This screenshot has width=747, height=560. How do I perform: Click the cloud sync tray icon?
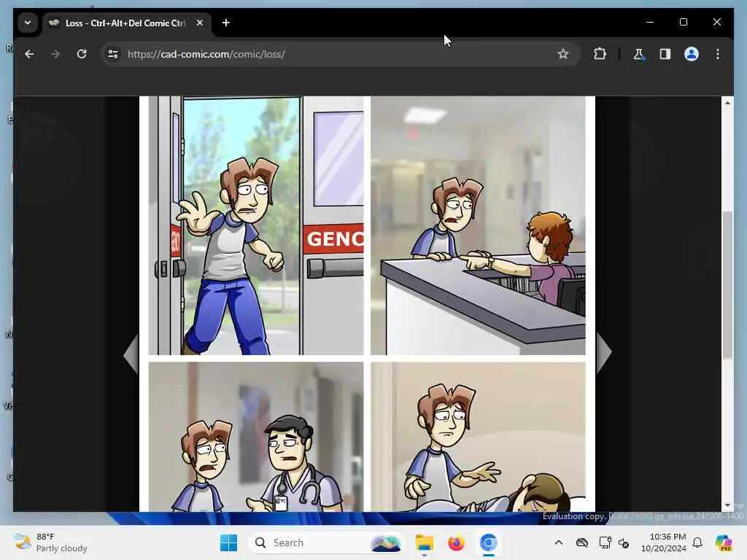click(582, 542)
